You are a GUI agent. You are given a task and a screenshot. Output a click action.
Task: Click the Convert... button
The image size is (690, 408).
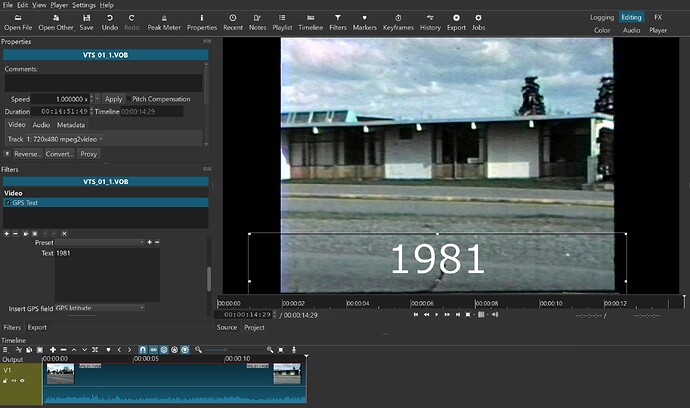click(59, 154)
